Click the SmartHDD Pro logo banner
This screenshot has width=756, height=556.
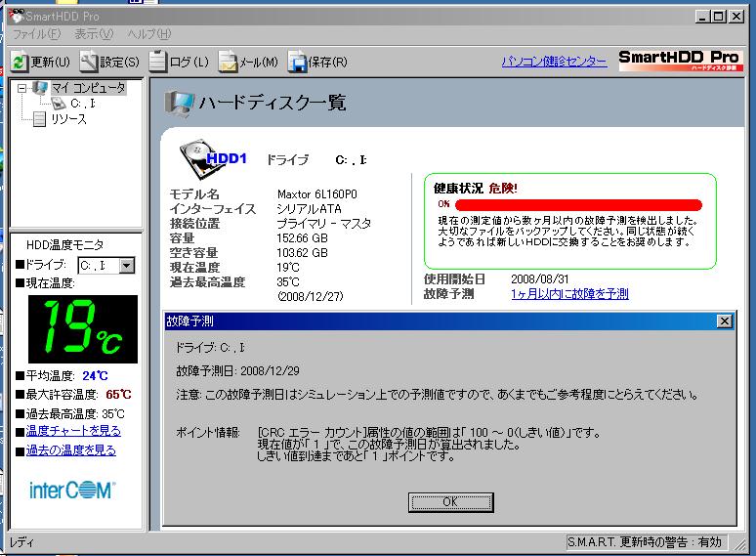pyautogui.click(x=681, y=61)
